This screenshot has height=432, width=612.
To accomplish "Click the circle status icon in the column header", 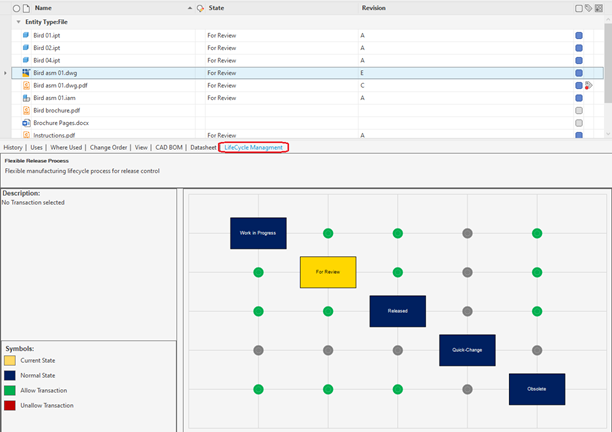I will [16, 8].
